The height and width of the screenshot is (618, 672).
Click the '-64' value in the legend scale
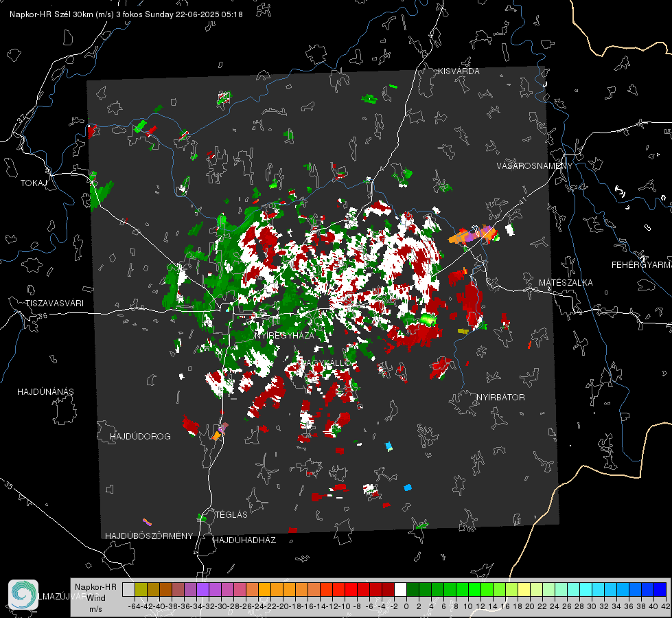[x=135, y=606]
